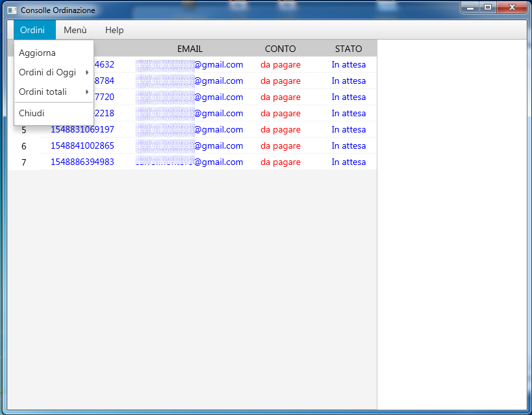
Task: Click row number 6 cell
Action: tap(24, 146)
